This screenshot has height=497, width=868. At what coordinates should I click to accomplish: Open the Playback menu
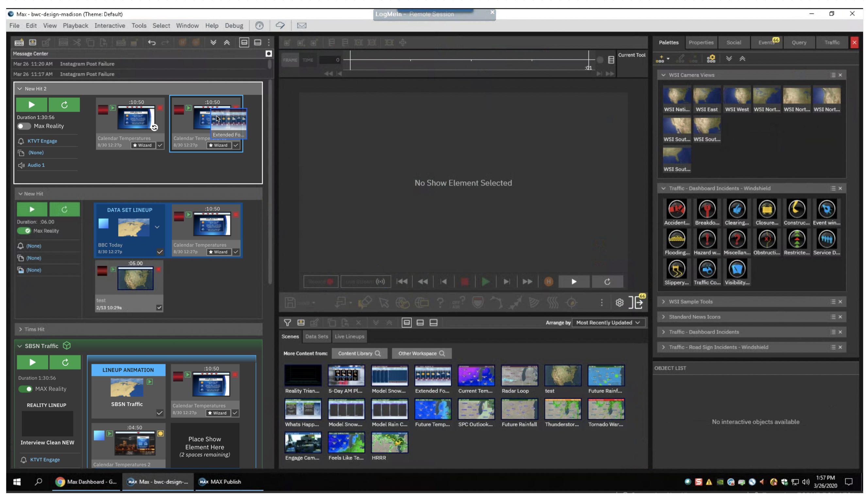75,25
